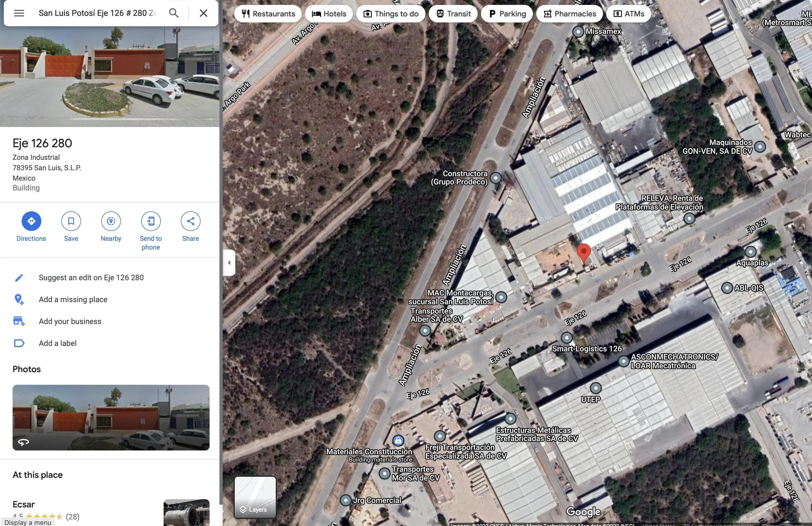This screenshot has height=526, width=812.
Task: Click the search magnifier icon
Action: (x=174, y=13)
